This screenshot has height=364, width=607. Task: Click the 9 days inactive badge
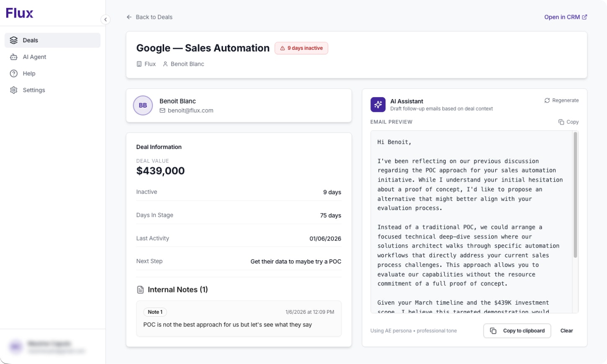pos(301,48)
